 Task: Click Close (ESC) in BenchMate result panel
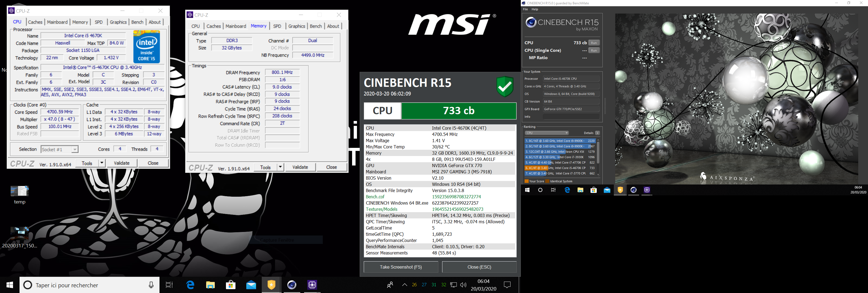coord(479,267)
